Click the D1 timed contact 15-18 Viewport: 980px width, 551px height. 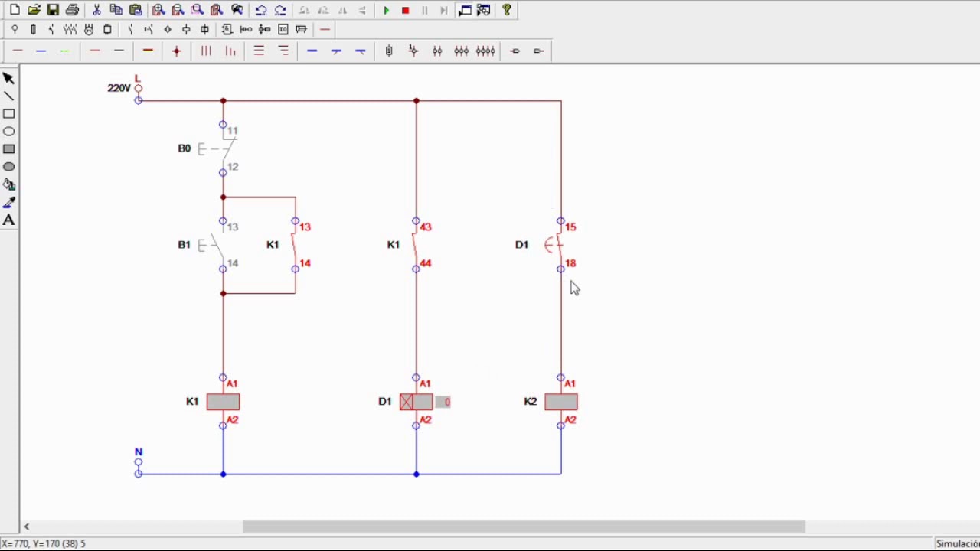tap(560, 245)
